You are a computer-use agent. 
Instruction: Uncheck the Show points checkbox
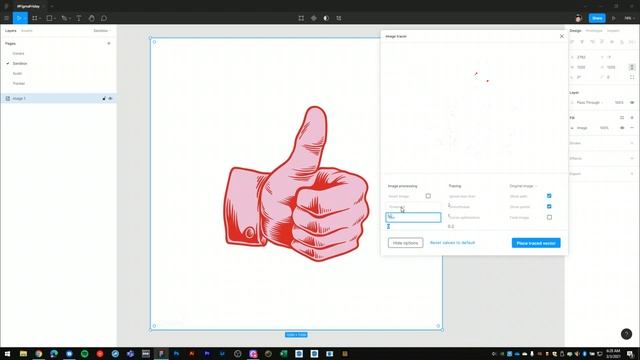pos(549,207)
